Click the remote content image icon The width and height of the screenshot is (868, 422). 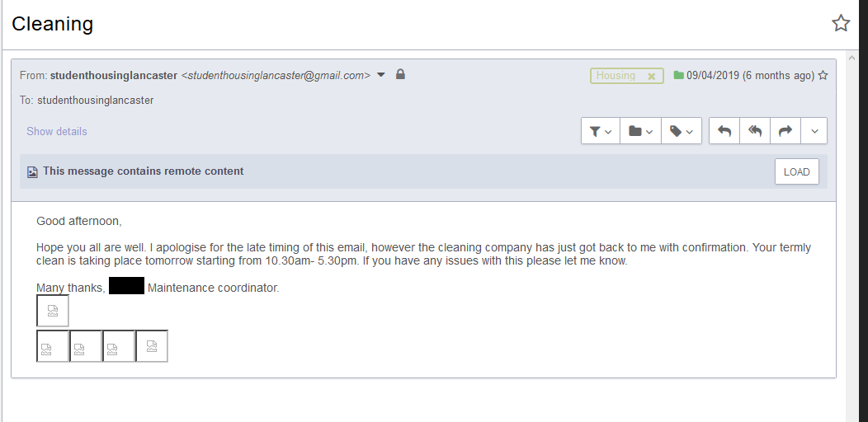point(32,172)
